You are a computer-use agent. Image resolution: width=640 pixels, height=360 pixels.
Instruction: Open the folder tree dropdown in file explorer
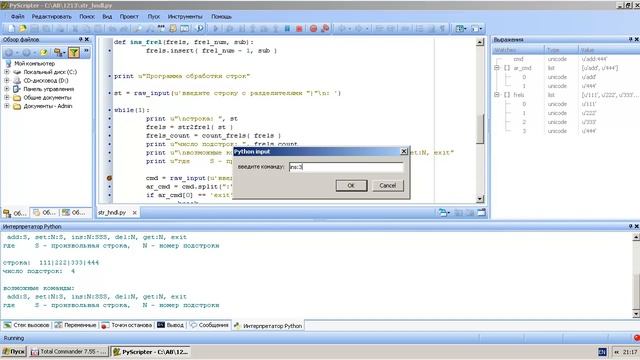point(59,52)
